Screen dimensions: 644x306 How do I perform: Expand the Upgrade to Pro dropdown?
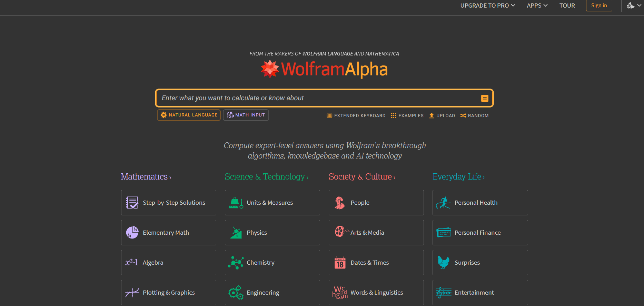[487, 6]
